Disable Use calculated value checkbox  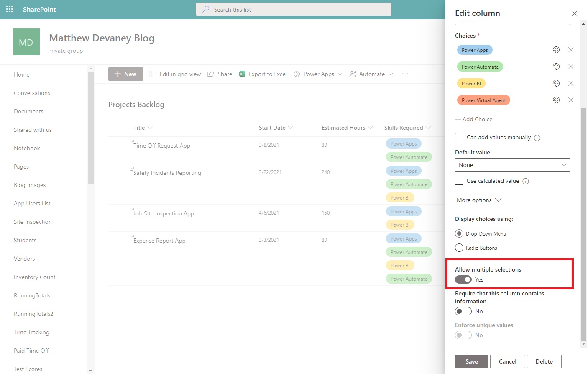(x=459, y=181)
